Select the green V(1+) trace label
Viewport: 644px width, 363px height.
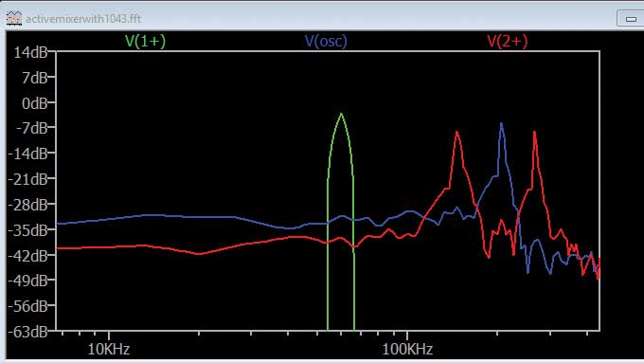point(146,41)
